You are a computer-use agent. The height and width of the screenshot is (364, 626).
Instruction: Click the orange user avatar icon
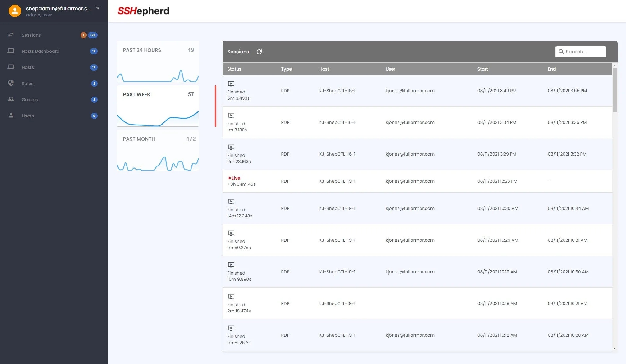pos(15,11)
